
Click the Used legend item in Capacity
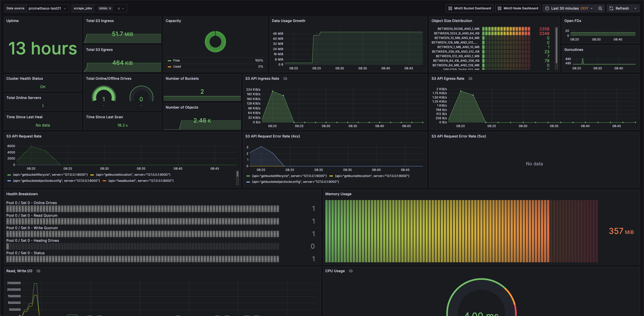click(177, 67)
